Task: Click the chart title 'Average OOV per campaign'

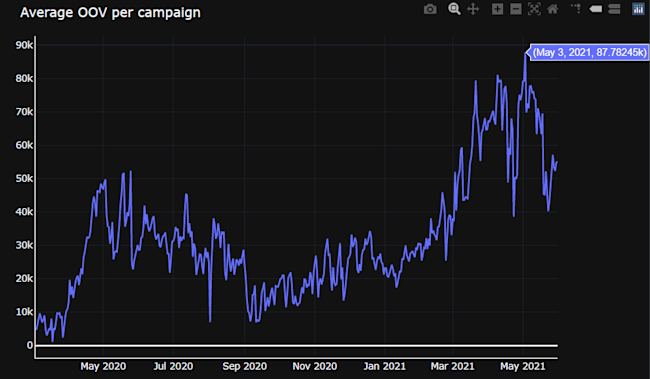Action: pos(110,12)
